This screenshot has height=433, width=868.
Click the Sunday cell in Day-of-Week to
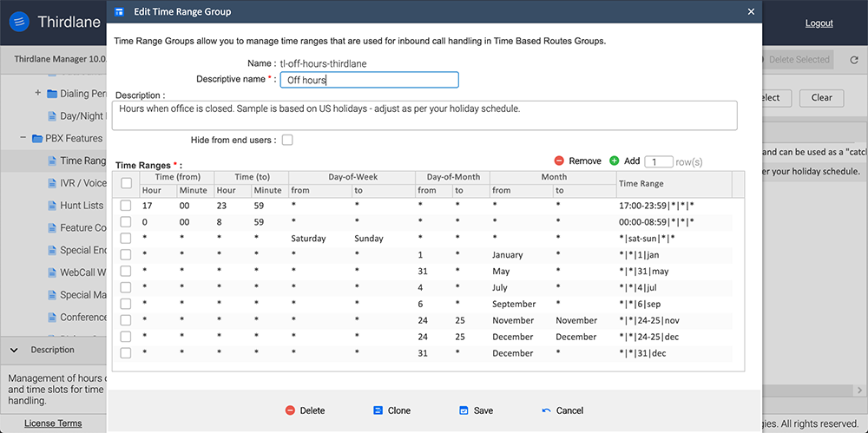[369, 239]
